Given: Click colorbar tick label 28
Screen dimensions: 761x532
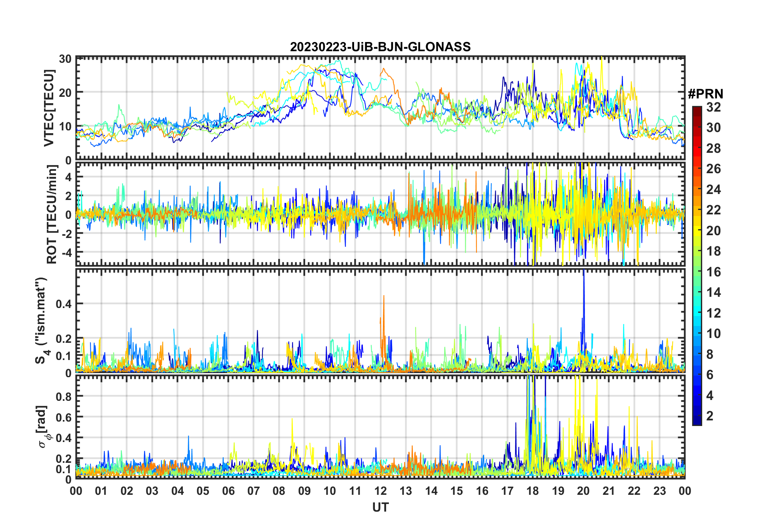Looking at the screenshot, I should [x=713, y=148].
